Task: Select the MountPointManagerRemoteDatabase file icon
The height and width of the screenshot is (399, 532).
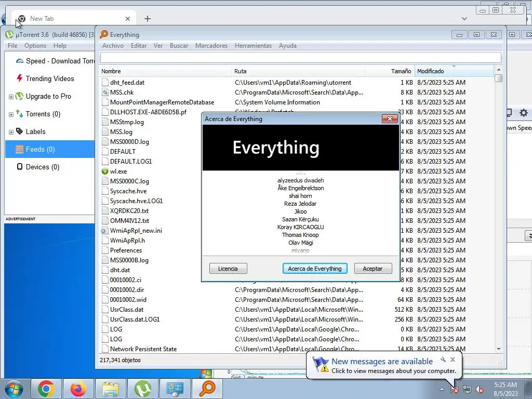Action: pyautogui.click(x=105, y=102)
